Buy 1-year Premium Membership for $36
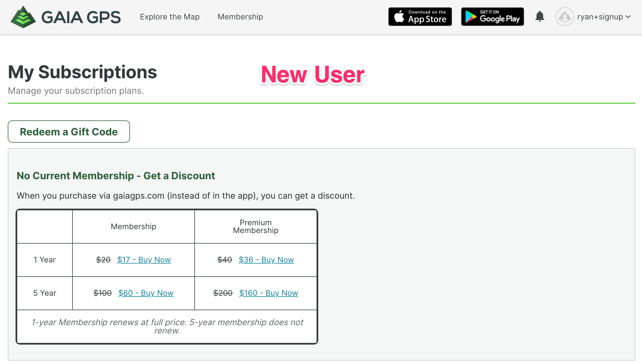This screenshot has width=642, height=364. (x=266, y=260)
